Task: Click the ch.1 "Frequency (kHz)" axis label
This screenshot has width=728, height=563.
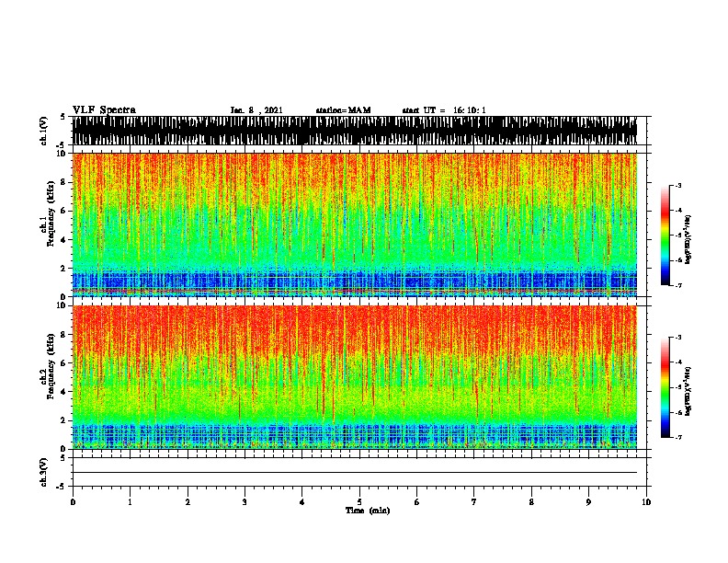Action: pyautogui.click(x=51, y=214)
